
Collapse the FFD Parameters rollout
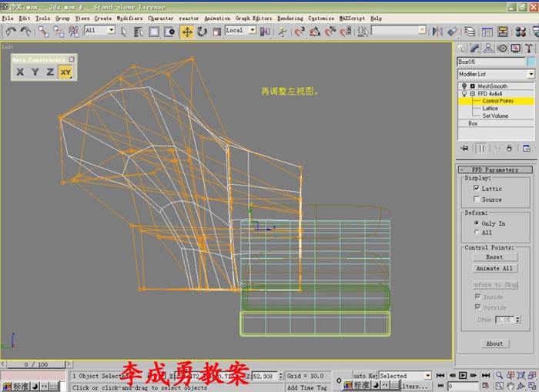(495, 169)
